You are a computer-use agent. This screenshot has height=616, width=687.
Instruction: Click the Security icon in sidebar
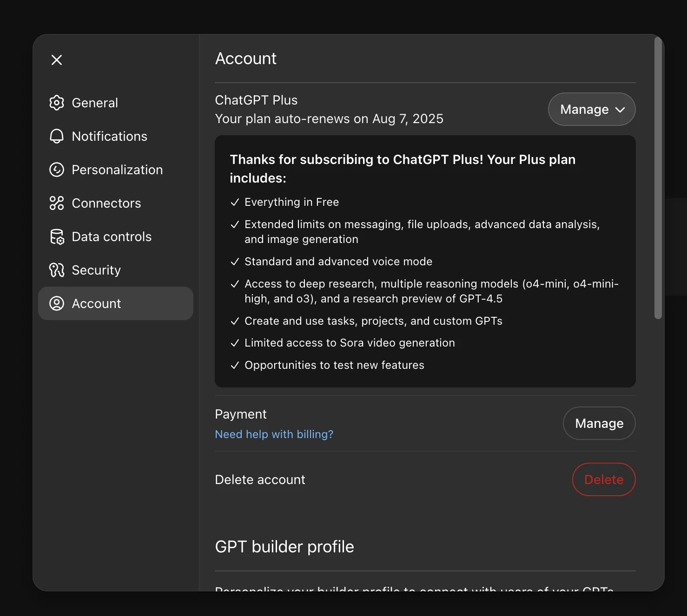(x=57, y=270)
